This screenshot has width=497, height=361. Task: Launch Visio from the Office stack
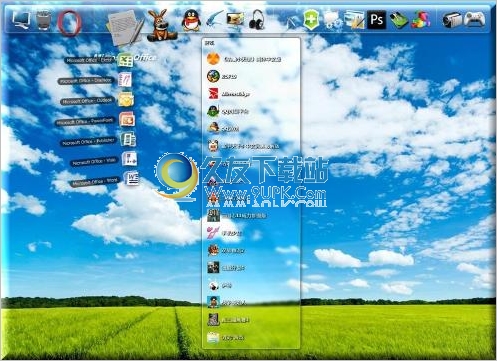pyautogui.click(x=129, y=159)
